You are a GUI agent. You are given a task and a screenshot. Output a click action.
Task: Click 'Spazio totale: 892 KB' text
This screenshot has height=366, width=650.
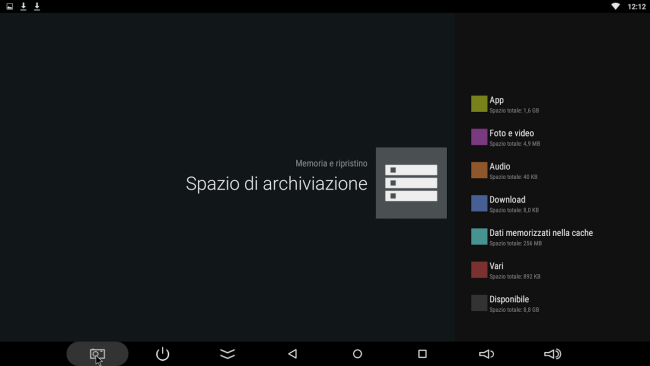click(515, 276)
